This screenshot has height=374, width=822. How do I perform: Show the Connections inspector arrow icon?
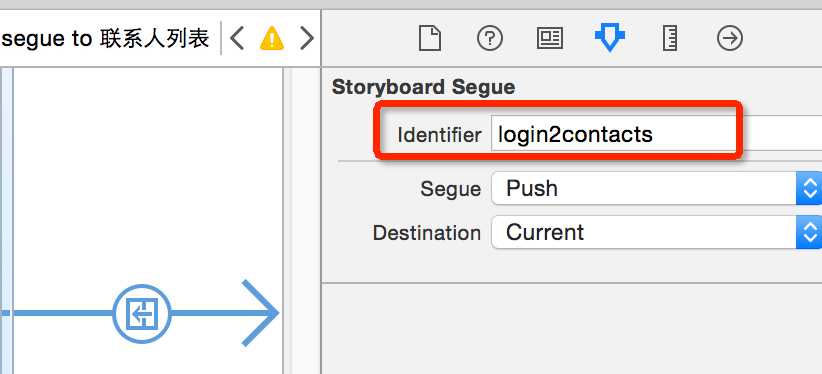(730, 39)
